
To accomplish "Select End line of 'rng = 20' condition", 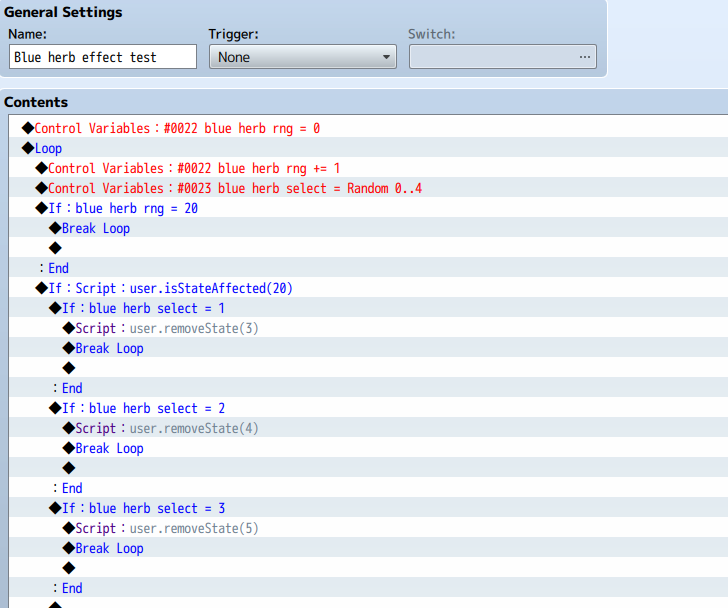I will pos(369,267).
